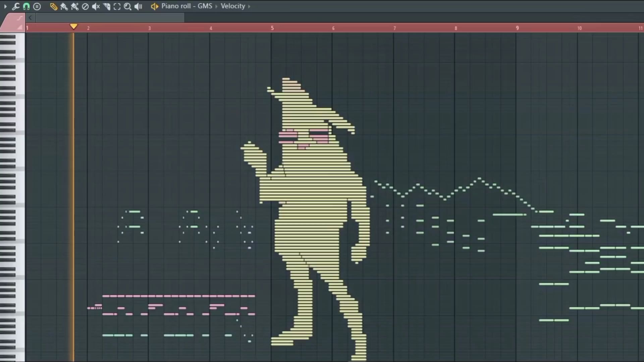Toggle the snap-to-grid magnet
Image resolution: width=644 pixels, height=362 pixels.
pyautogui.click(x=26, y=6)
